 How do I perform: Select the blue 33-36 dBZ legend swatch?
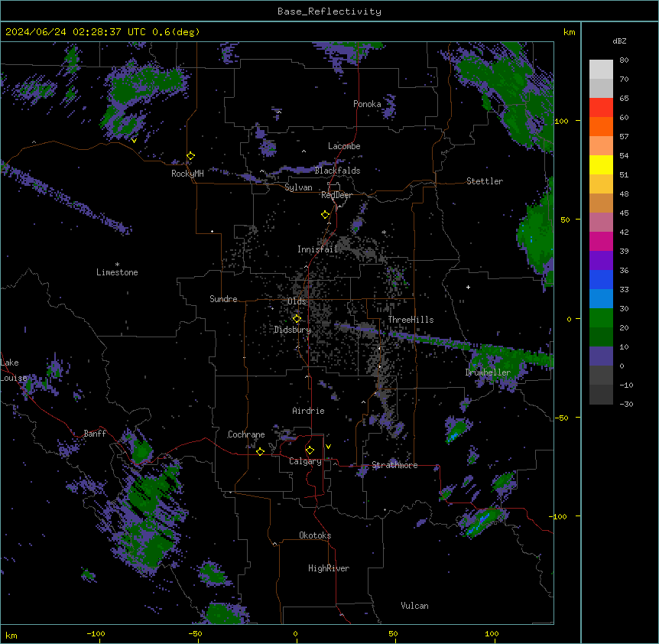coord(601,280)
